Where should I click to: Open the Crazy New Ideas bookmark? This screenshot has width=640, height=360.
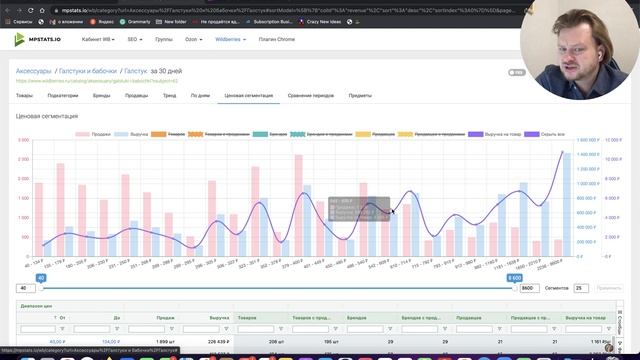click(320, 22)
